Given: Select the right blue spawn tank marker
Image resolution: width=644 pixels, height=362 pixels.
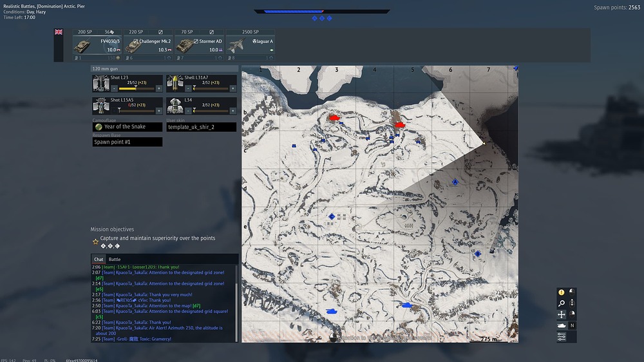Looking at the screenshot, I should tap(406, 305).
